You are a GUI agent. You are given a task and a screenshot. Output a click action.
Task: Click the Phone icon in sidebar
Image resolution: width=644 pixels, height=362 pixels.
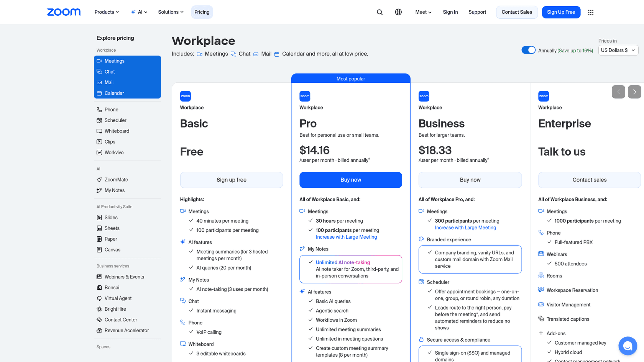(x=99, y=110)
